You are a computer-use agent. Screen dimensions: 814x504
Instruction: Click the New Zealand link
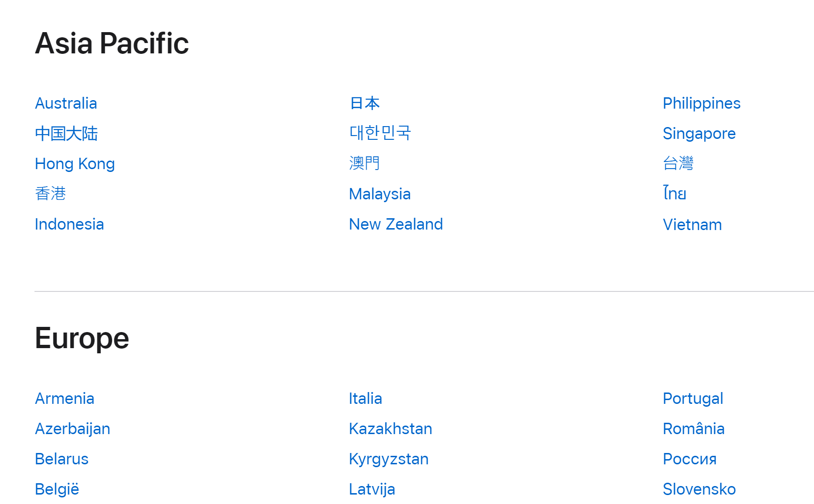pos(396,224)
